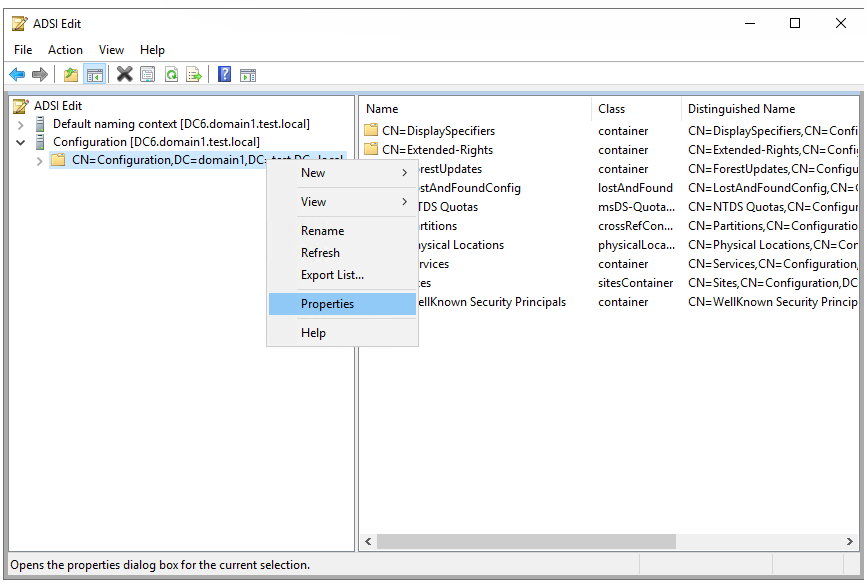Click the Properties toolbar icon
The height and width of the screenshot is (585, 867).
tap(147, 74)
